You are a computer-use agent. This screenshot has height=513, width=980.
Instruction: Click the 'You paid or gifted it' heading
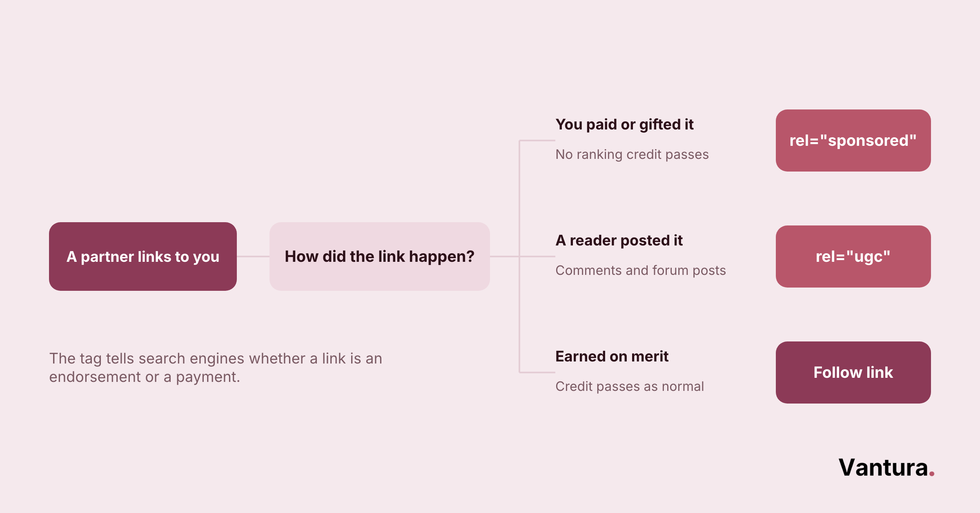click(x=625, y=125)
